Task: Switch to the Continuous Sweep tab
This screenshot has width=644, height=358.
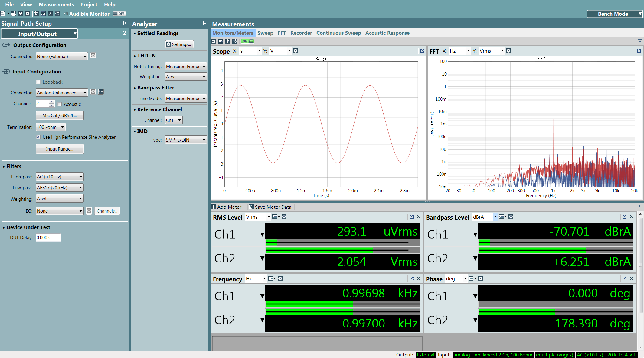Action: (x=338, y=33)
